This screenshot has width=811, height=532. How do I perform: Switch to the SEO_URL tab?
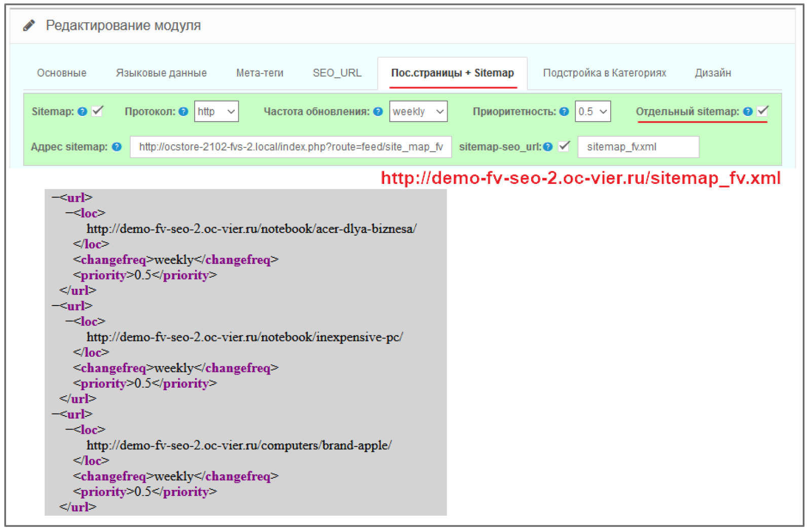(337, 73)
